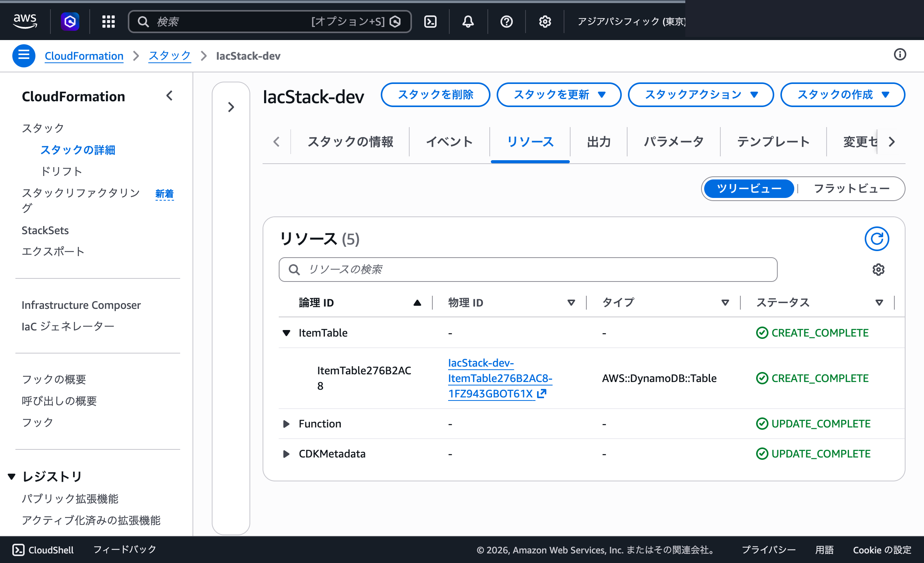
Task: Launch CloudShell from top bar icon
Action: click(x=430, y=22)
